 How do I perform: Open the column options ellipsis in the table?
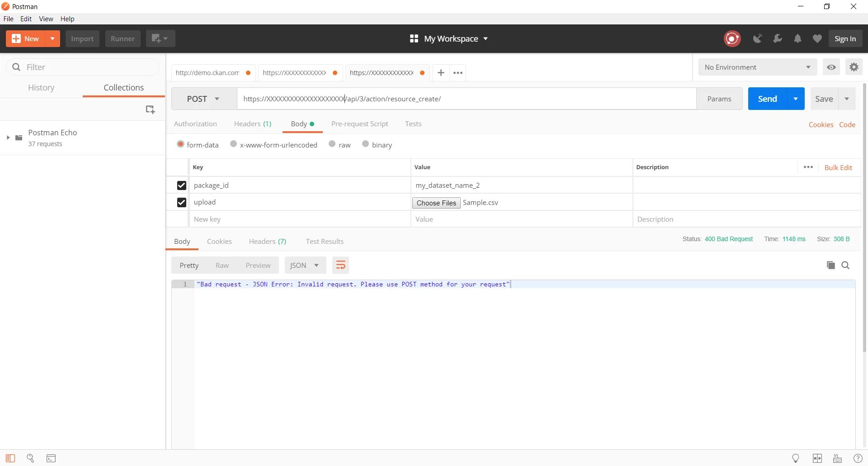pos(808,167)
